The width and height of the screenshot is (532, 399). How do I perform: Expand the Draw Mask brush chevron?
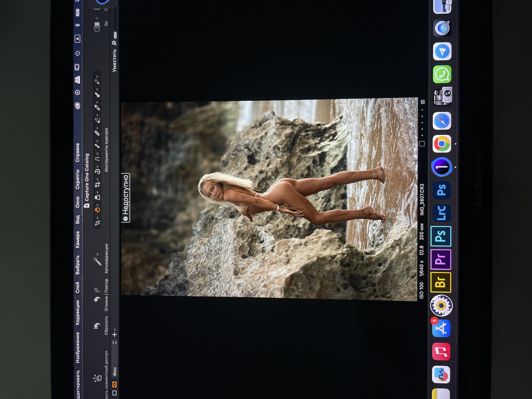pos(97,141)
